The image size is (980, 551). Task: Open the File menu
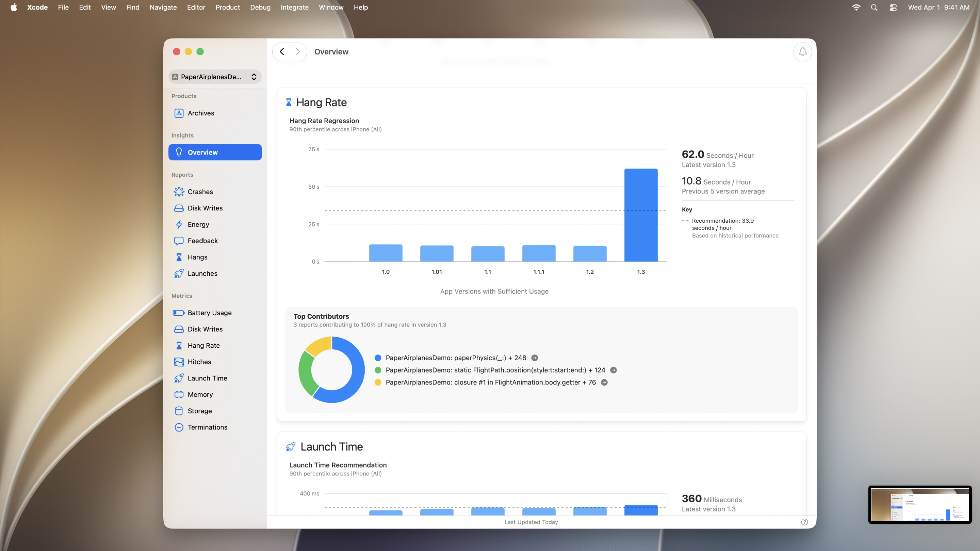click(63, 7)
